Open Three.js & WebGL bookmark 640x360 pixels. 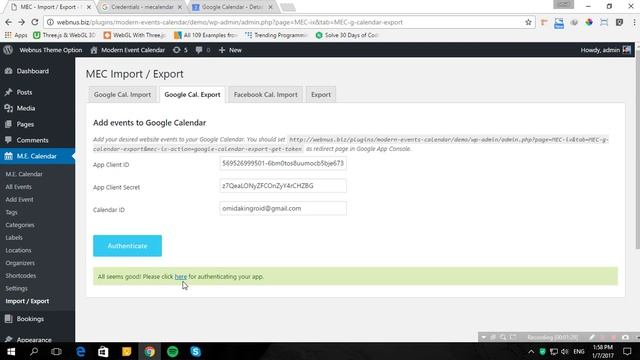[x=64, y=35]
